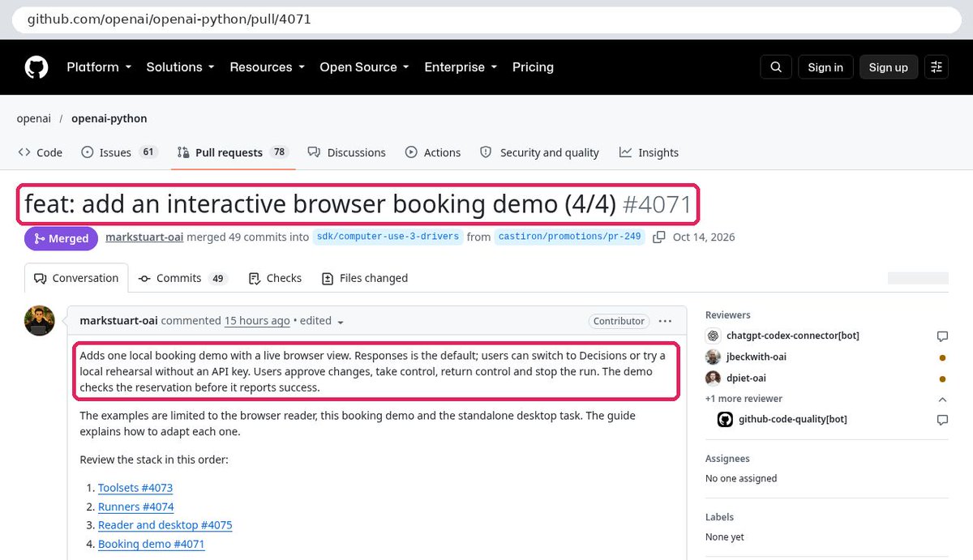973x560 pixels.
Task: Open the openai organization link
Action: [34, 118]
